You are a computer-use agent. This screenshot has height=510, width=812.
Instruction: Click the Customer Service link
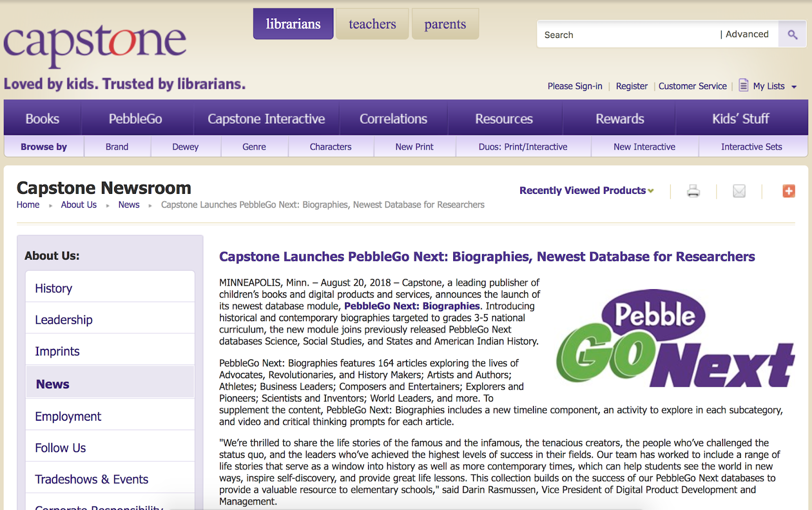point(692,86)
